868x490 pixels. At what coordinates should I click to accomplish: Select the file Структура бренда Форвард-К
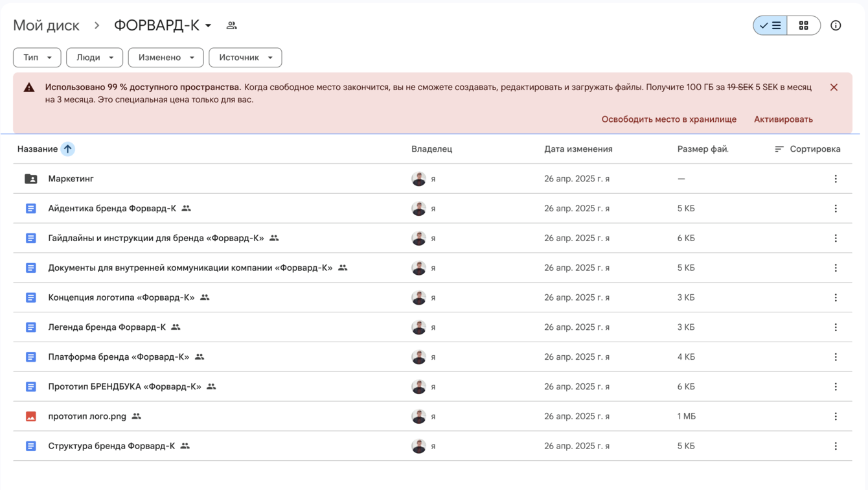coord(111,447)
